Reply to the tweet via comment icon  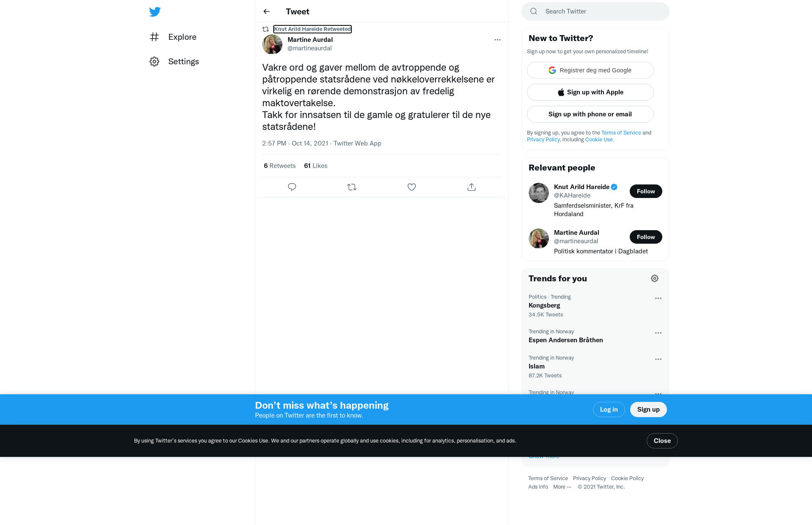(x=292, y=187)
